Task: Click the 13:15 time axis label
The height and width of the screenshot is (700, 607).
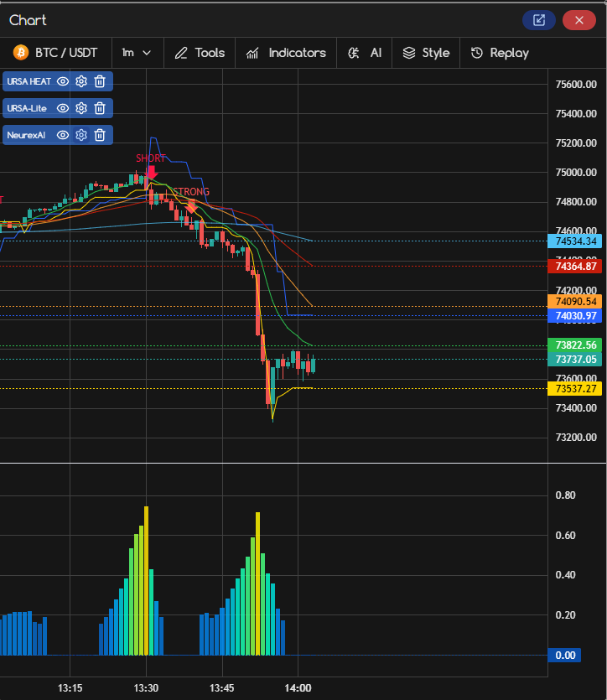Action: point(70,687)
